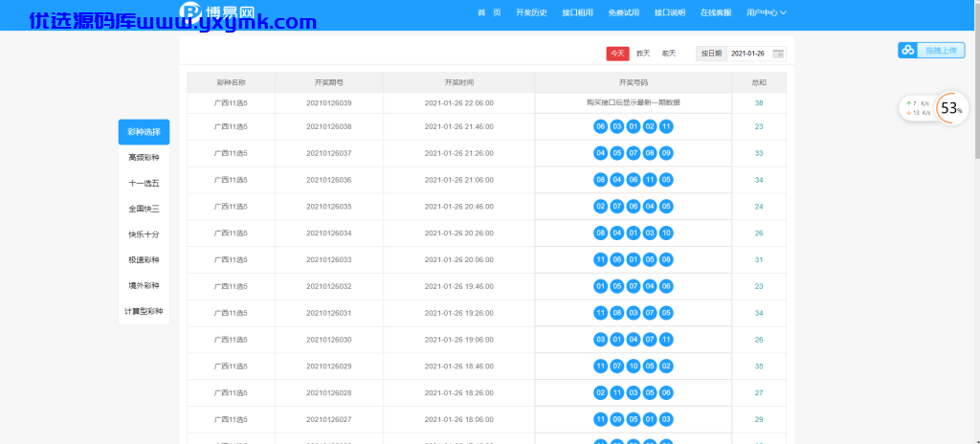The height and width of the screenshot is (444, 980).
Task: Click ball 09 in issue 20210126027
Action: (617, 419)
